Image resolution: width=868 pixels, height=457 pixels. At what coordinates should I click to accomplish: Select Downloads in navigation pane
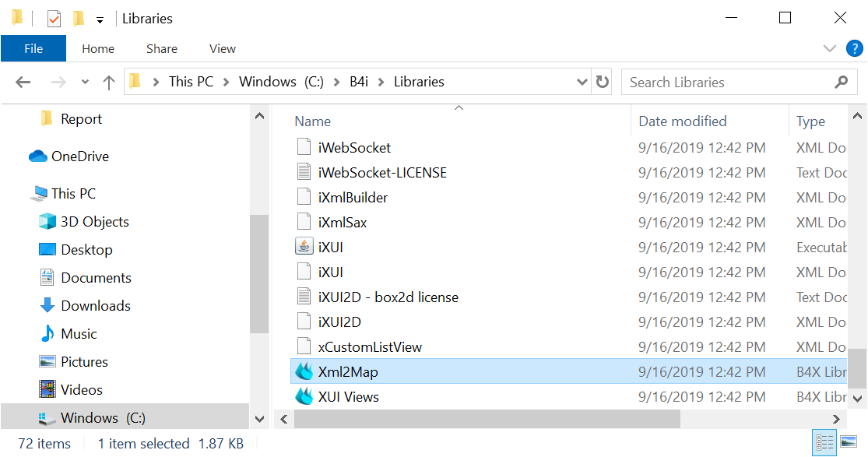tap(96, 306)
